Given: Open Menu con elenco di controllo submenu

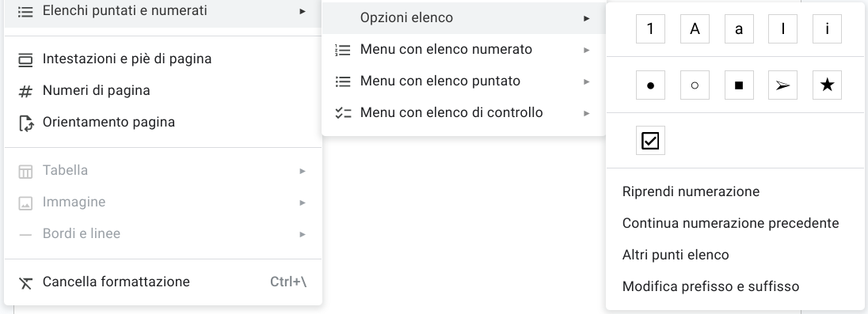Looking at the screenshot, I should pyautogui.click(x=463, y=113).
